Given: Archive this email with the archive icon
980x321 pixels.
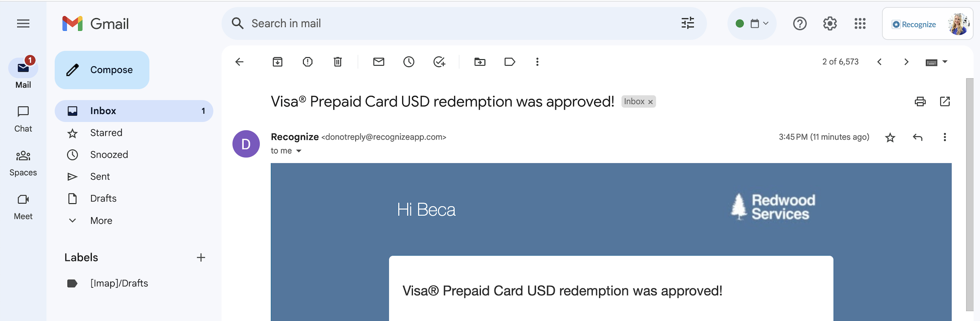Looking at the screenshot, I should pos(277,62).
